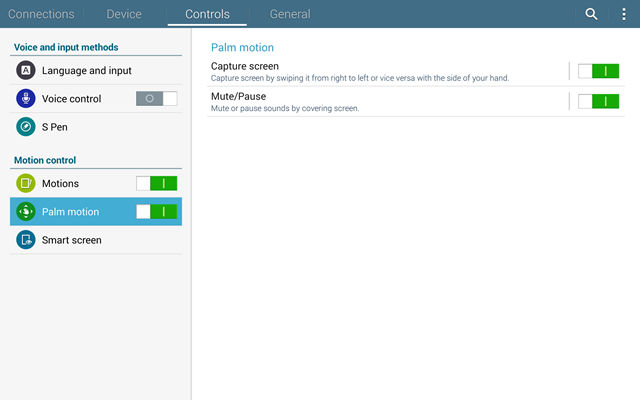This screenshot has height=400, width=640.
Task: Switch to the Device tab
Action: pyautogui.click(x=124, y=14)
